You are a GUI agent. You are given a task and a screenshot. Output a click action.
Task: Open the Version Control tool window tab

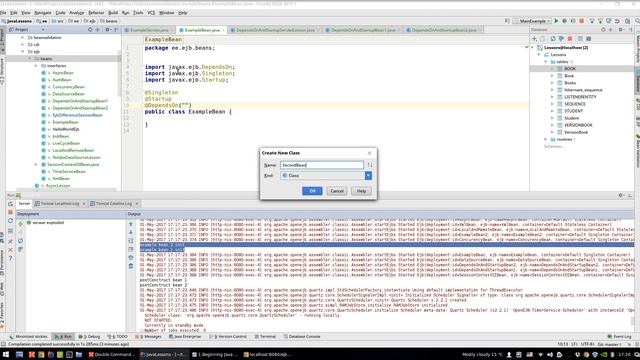(x=228, y=336)
